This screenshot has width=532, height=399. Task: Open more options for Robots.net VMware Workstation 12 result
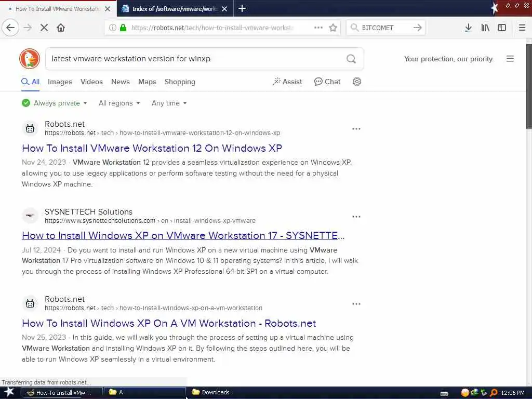356,129
